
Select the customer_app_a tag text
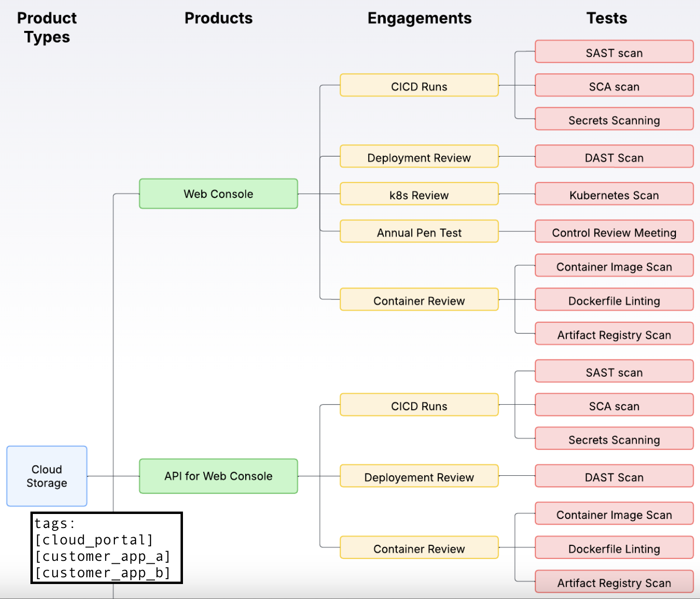[x=102, y=556]
